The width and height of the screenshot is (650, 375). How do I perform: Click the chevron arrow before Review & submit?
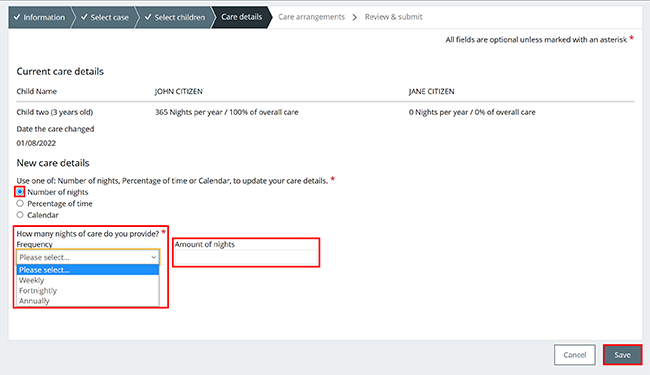(x=355, y=17)
